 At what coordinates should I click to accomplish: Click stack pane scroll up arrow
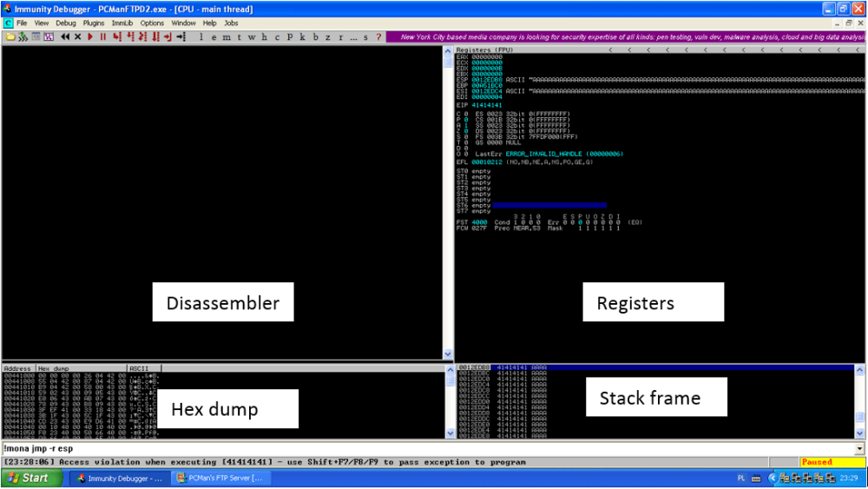pos(859,370)
